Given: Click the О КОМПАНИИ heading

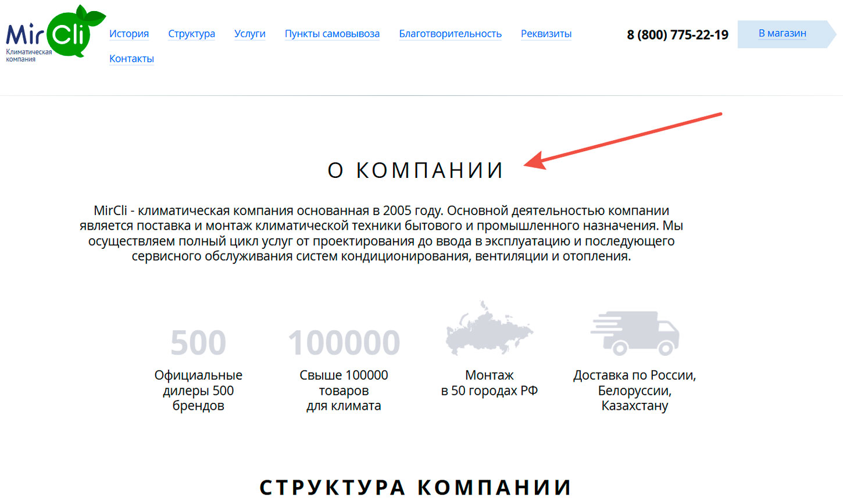Looking at the screenshot, I should tap(416, 170).
